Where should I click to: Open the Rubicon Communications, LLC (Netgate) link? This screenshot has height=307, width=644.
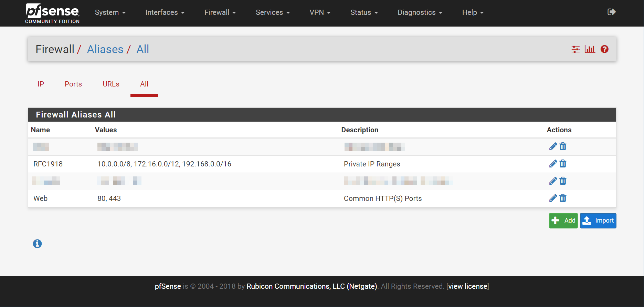click(x=312, y=286)
